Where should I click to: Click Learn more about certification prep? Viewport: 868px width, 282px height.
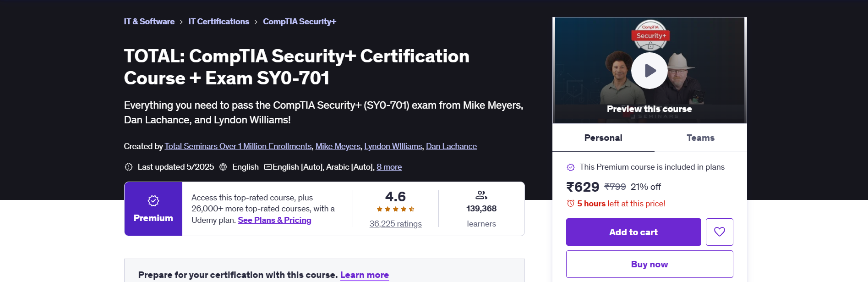364,275
